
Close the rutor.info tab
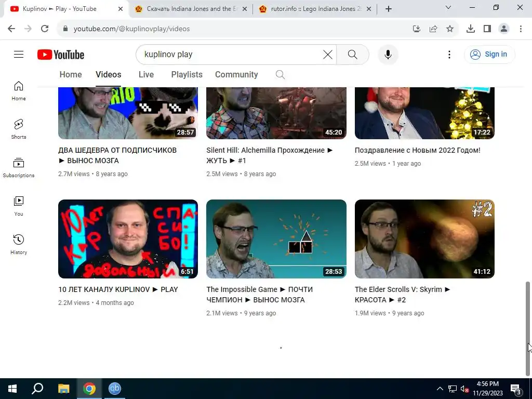pos(369,9)
